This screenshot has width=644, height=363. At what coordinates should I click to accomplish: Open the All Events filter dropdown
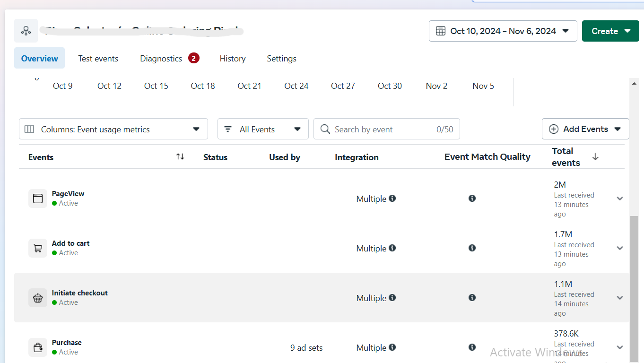pos(263,129)
